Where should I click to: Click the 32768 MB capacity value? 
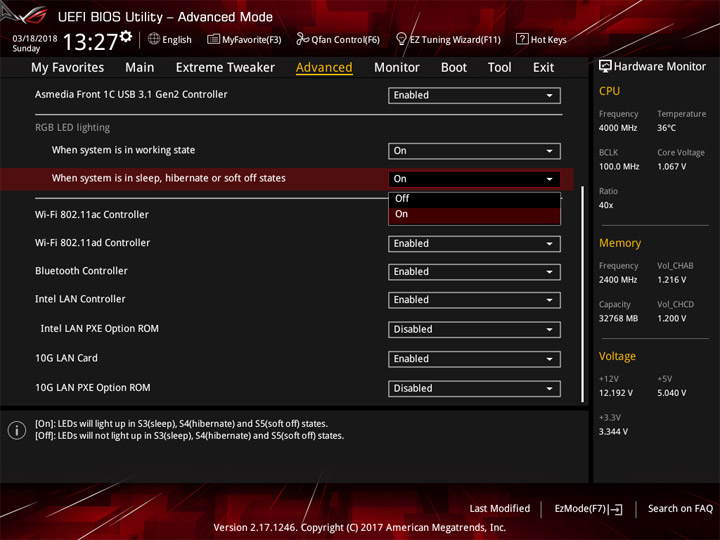(x=618, y=318)
